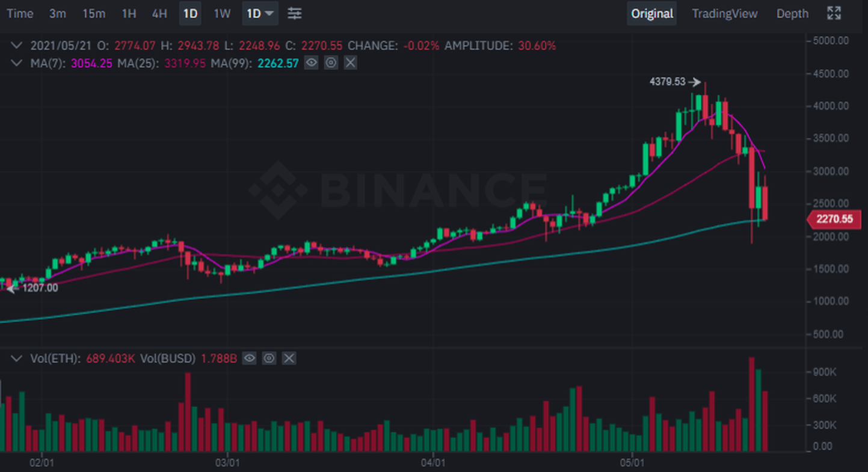Open the chart technical indicators settings icon
Viewport: 868px width, 472px height.
pos(294,13)
